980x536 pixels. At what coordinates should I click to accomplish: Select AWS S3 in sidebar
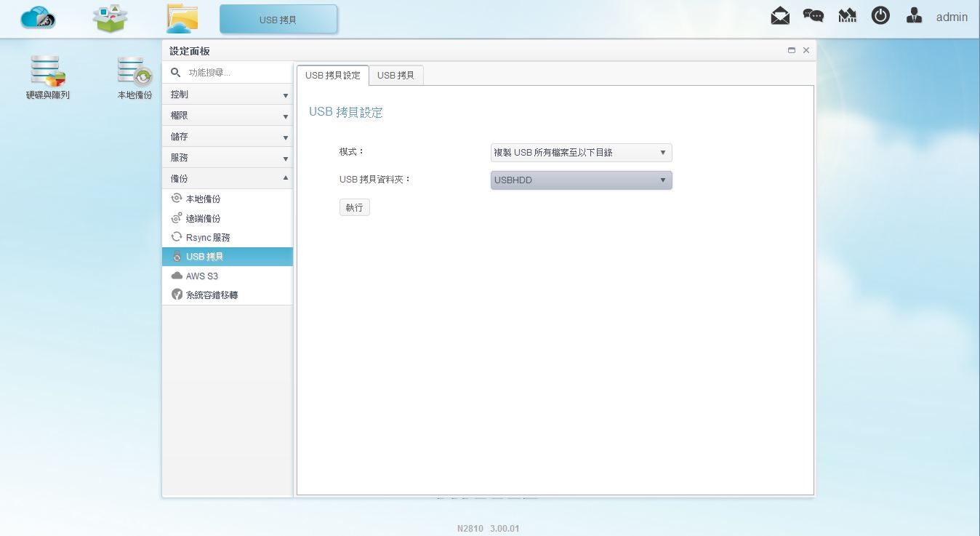[228, 276]
